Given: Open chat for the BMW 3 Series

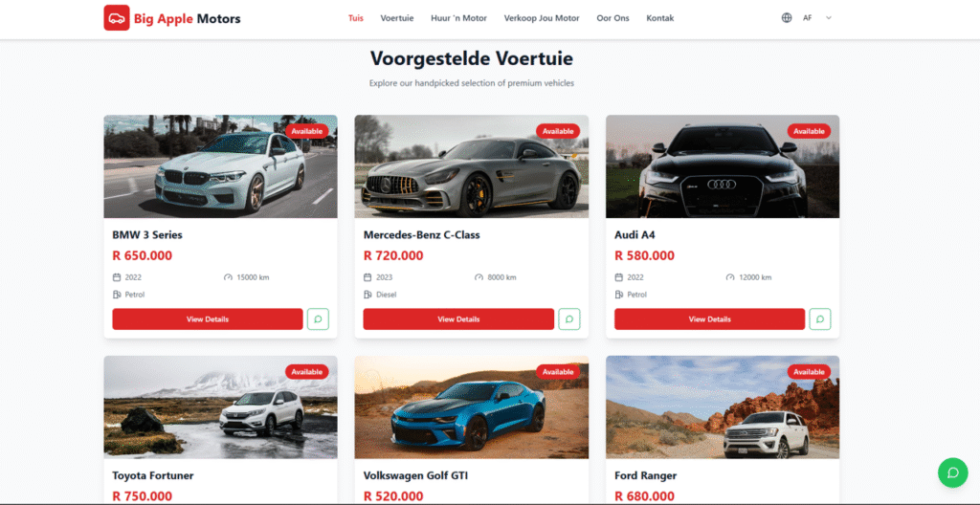Looking at the screenshot, I should click(318, 318).
